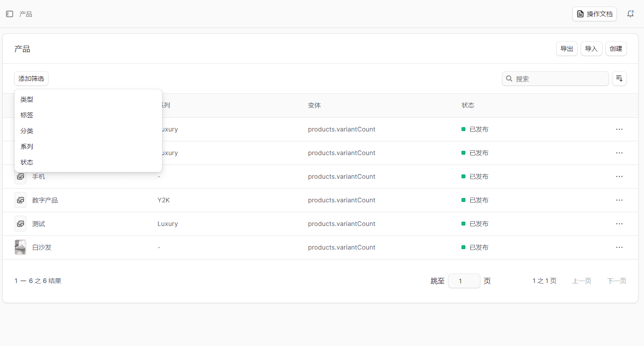Open the notifications bell
Viewport: 644px width, 346px height.
630,14
